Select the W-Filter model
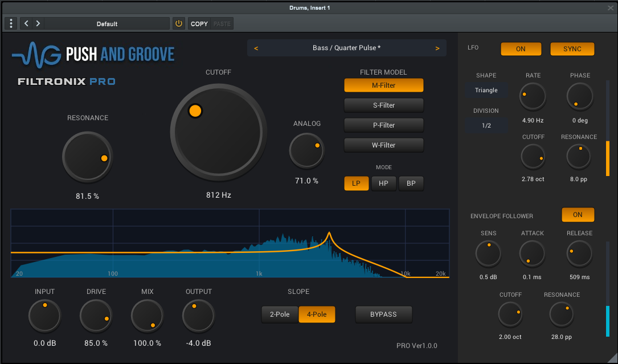Viewport: 618px width, 364px height. (x=383, y=145)
